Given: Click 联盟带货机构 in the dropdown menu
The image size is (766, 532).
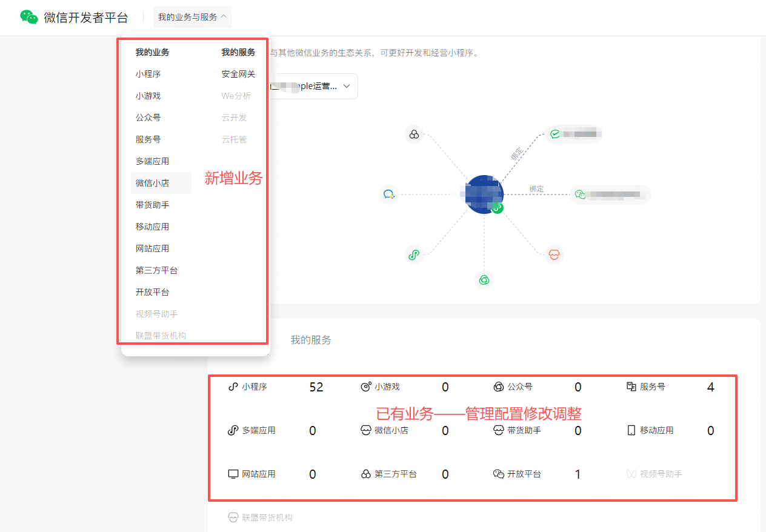Looking at the screenshot, I should [161, 336].
